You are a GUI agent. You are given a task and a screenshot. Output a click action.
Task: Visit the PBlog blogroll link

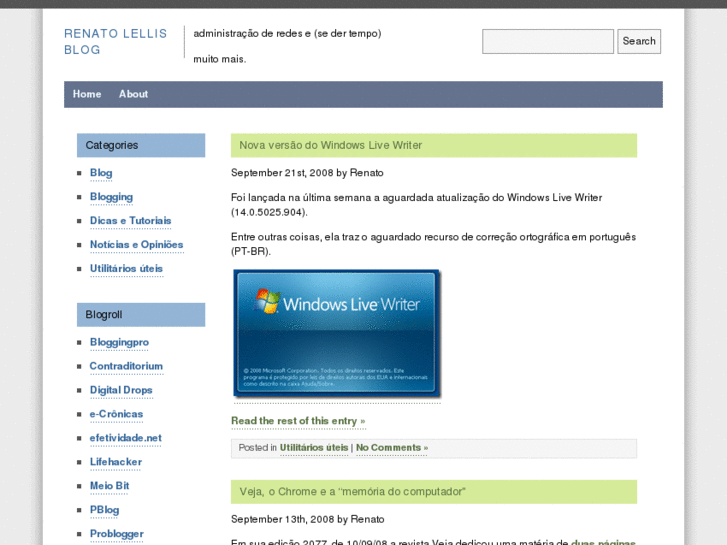104,510
